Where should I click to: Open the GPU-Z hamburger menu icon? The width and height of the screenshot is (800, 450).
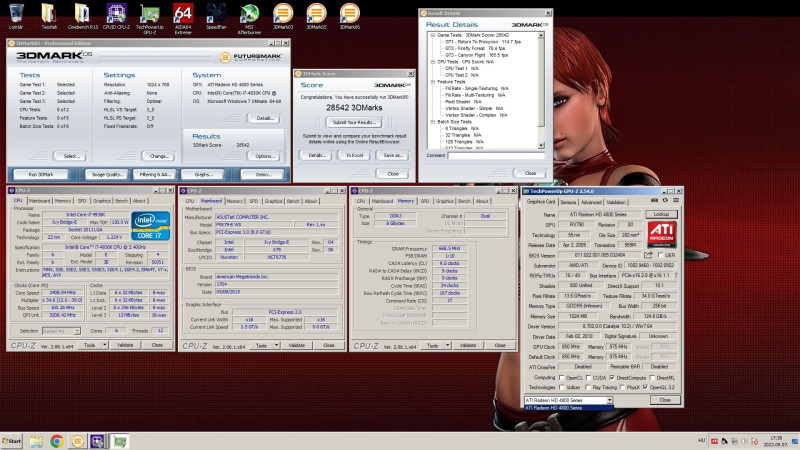point(676,201)
